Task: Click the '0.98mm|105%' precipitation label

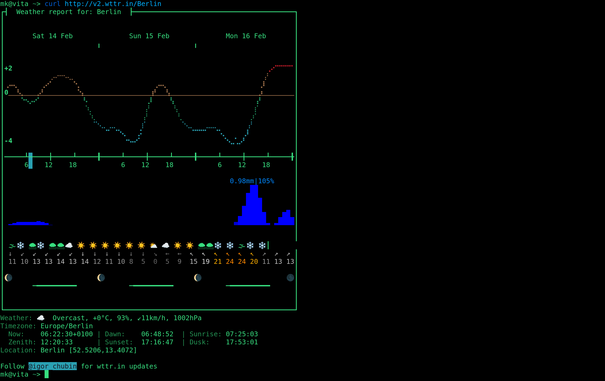Action: [x=252, y=181]
